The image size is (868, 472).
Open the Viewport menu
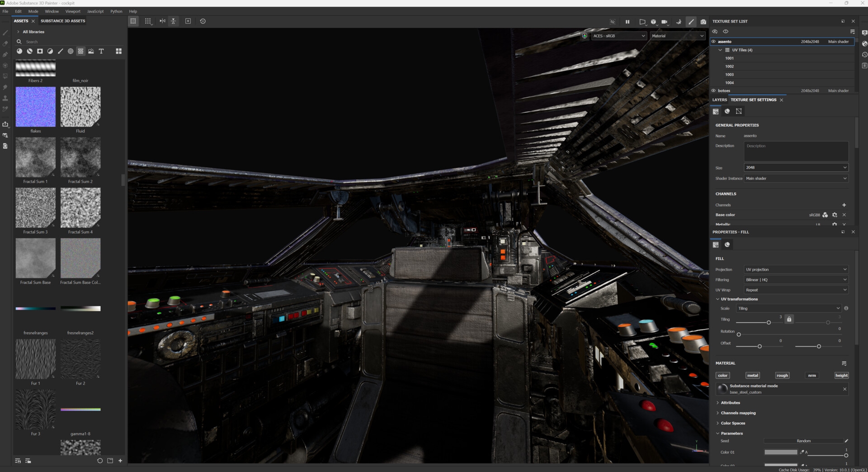pos(73,11)
